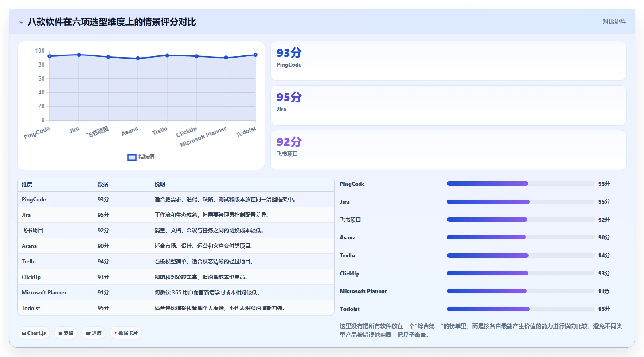
Task: Click the 95分 value beside Todoist progress bar
Action: (604, 309)
